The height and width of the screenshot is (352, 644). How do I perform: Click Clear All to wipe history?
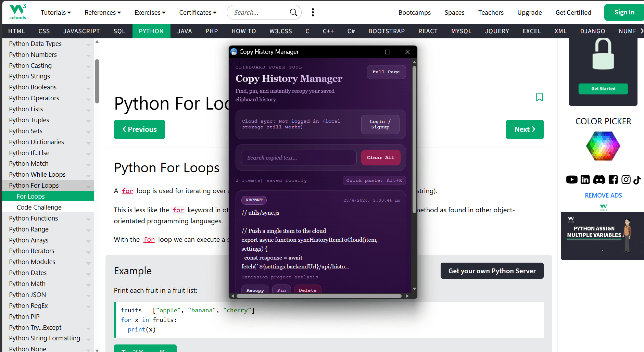pos(380,158)
